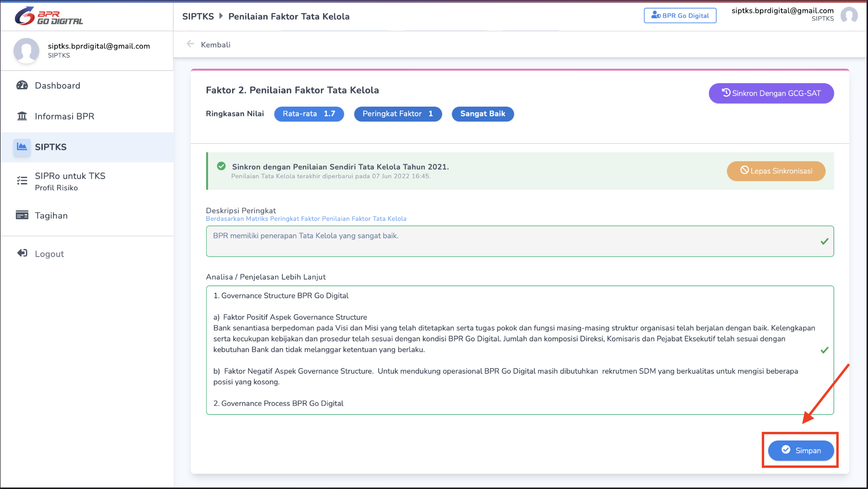Screen dimensions: 868x489
Task: Click the Deskripsi Peringkat text field
Action: 520,241
